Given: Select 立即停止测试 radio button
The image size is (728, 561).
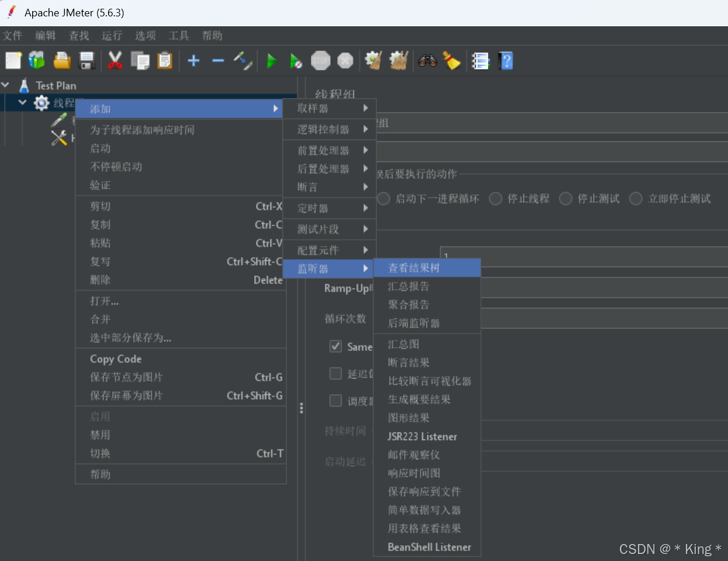Looking at the screenshot, I should click(636, 199).
